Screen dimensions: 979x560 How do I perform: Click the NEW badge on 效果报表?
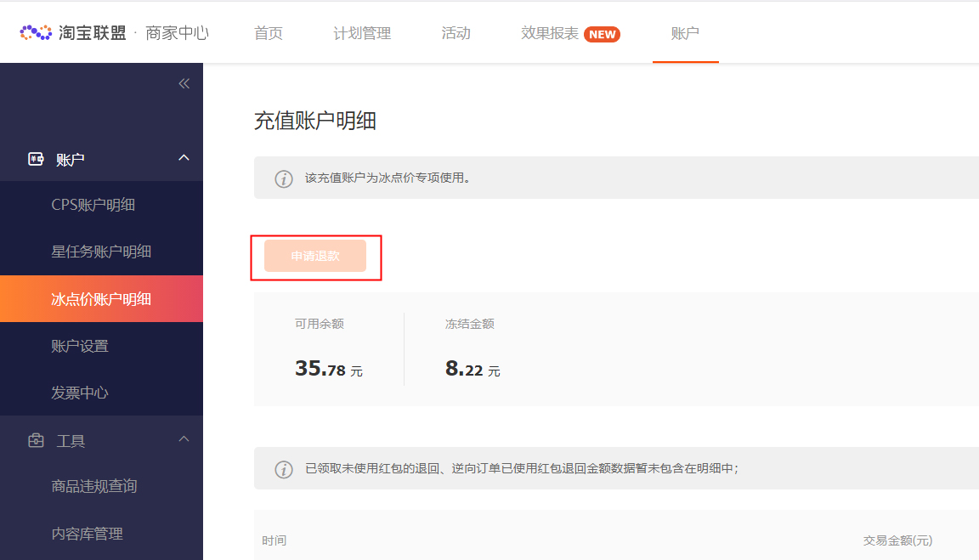602,35
